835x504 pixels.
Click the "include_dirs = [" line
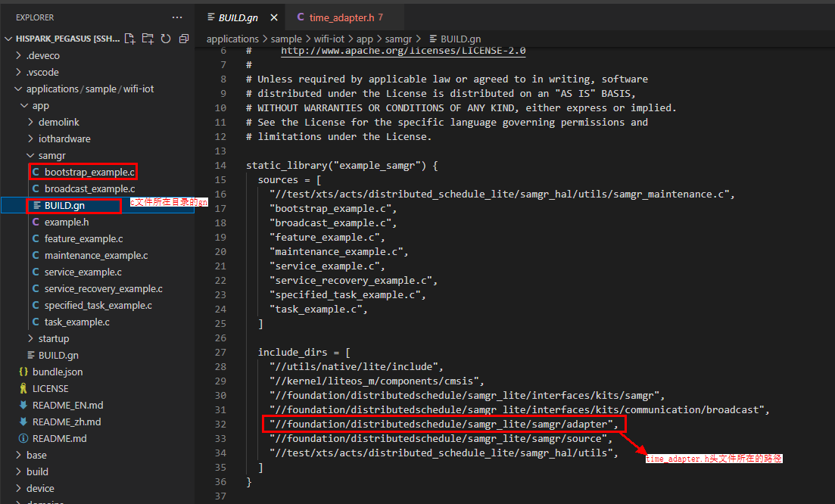pos(304,353)
